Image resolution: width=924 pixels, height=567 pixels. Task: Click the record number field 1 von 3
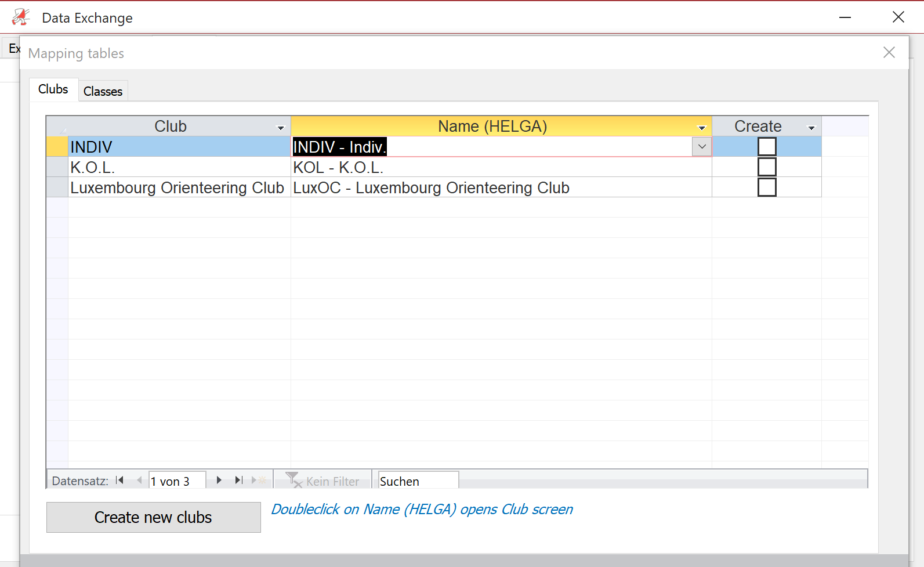pos(177,481)
